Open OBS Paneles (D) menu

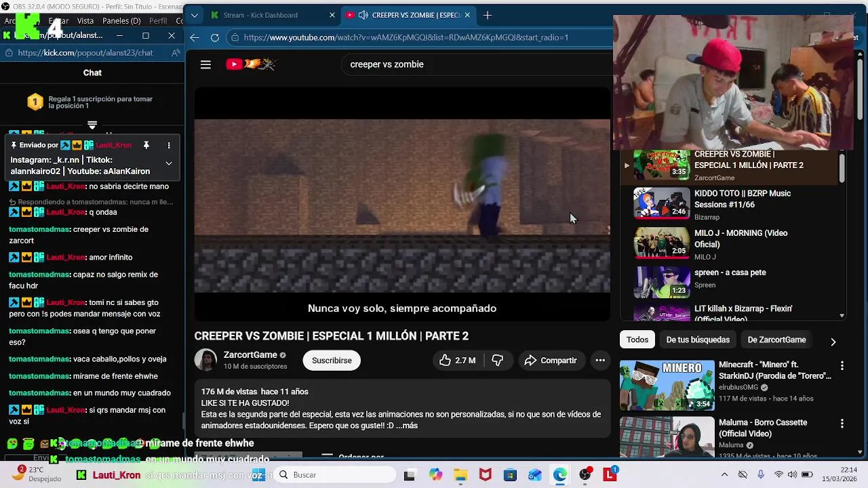click(121, 21)
